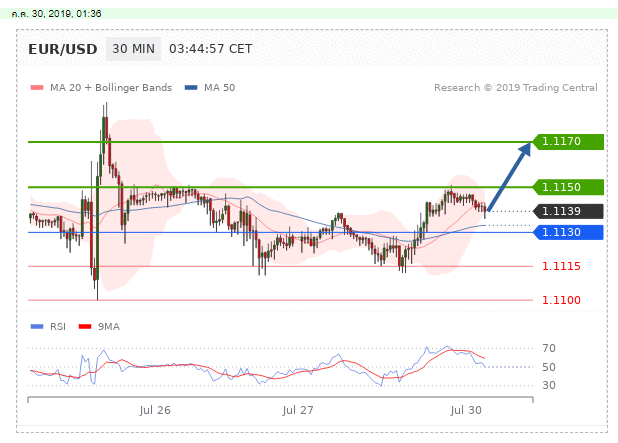Screen dimensions: 618x443
Task: Select the 1.1130 pivot price tag
Action: [568, 232]
